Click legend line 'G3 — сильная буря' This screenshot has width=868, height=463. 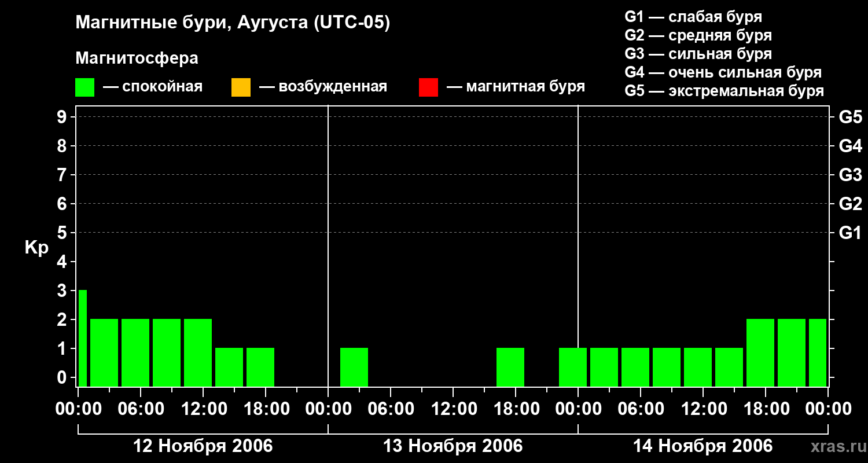tap(698, 54)
